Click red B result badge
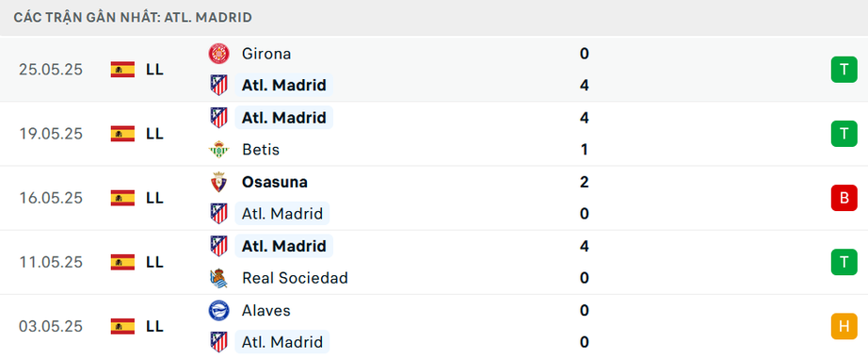The height and width of the screenshot is (358, 868). tap(844, 198)
